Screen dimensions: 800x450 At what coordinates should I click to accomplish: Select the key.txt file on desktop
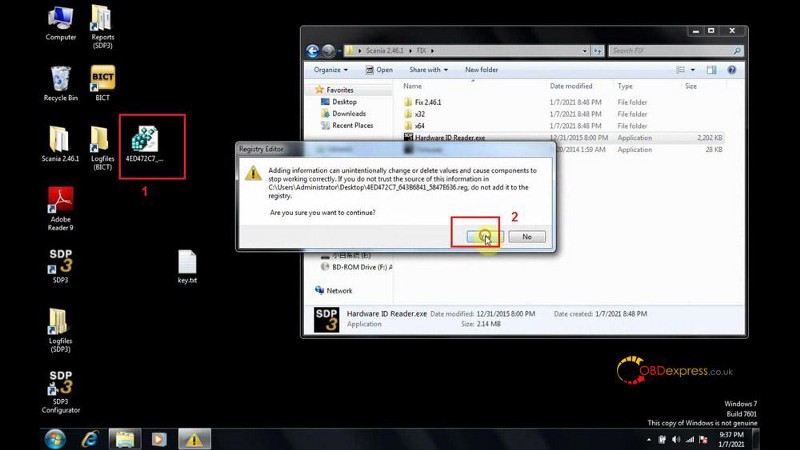pos(187,266)
